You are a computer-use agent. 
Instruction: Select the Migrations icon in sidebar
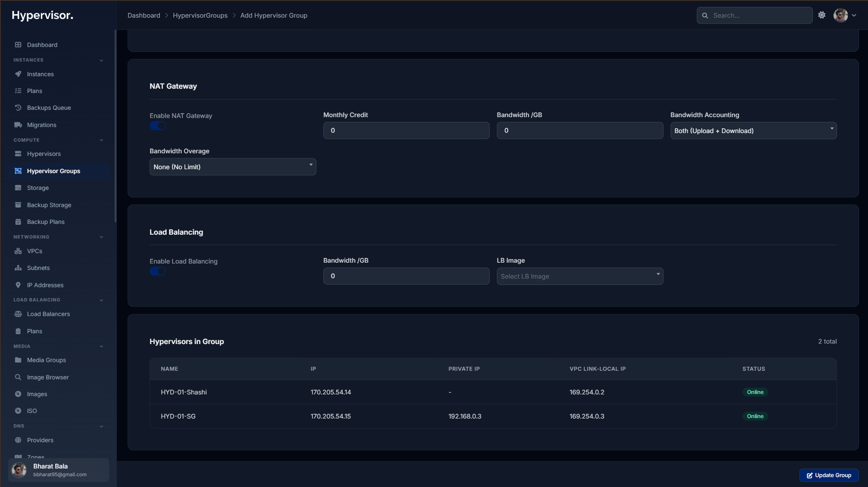point(18,124)
